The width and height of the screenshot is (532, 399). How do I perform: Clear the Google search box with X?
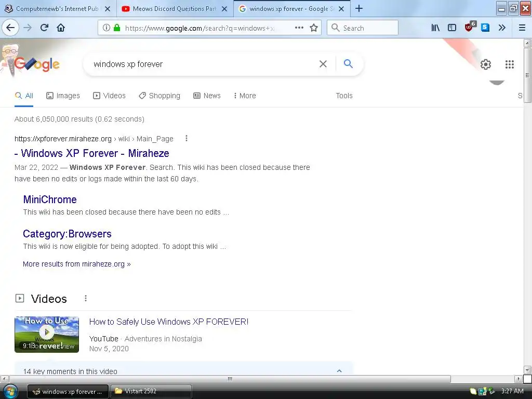[x=323, y=64]
